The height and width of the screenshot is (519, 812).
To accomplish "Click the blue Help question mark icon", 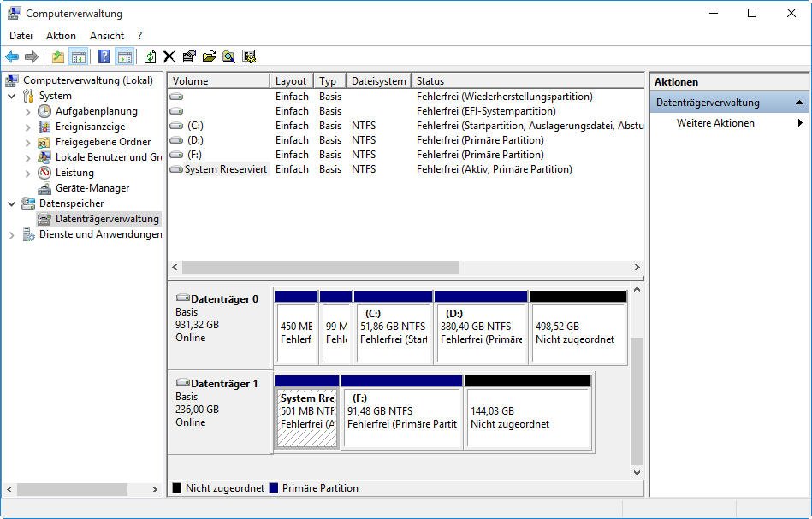I will pyautogui.click(x=104, y=57).
